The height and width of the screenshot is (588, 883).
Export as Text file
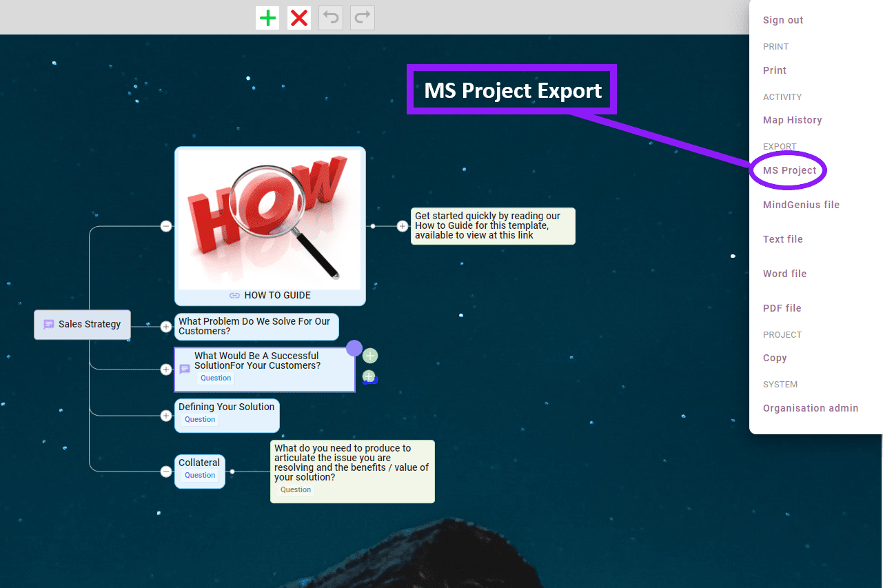point(783,239)
